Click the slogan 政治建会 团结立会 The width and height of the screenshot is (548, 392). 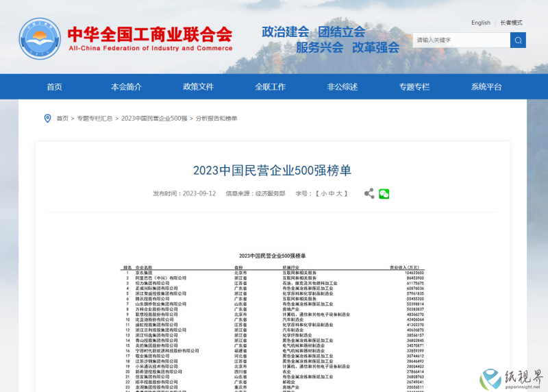pyautogui.click(x=314, y=32)
